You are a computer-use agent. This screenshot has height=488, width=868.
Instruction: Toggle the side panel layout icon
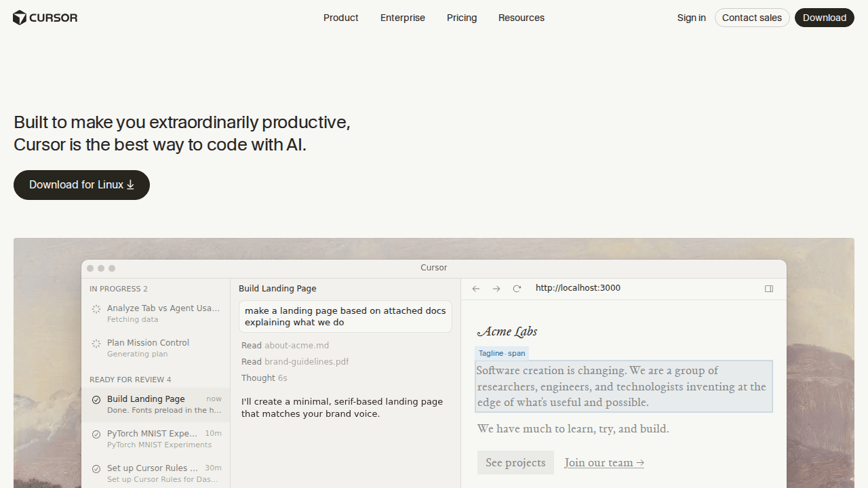(x=769, y=289)
